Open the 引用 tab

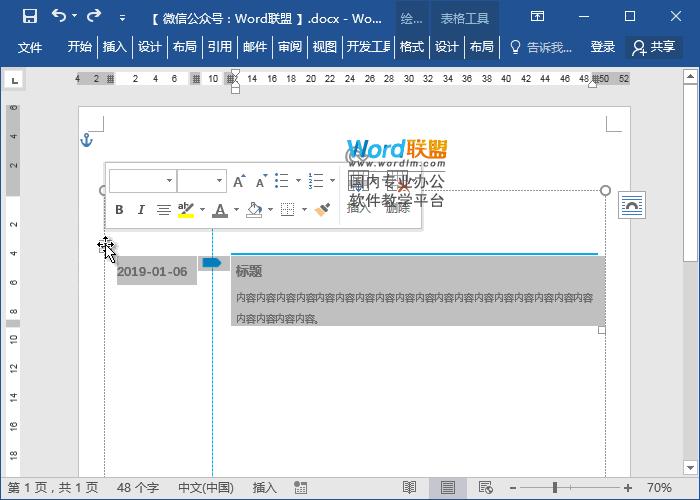point(220,46)
